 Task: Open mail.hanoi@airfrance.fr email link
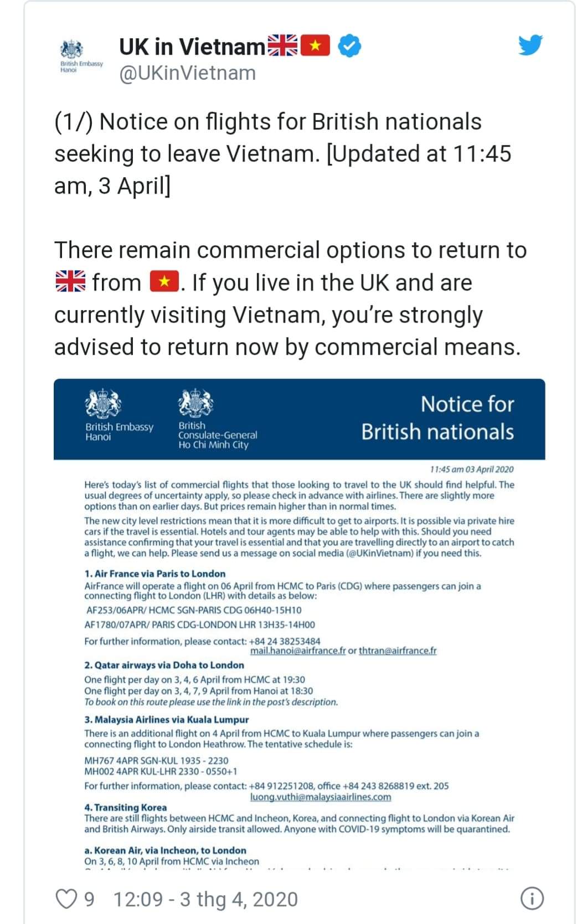(x=298, y=651)
